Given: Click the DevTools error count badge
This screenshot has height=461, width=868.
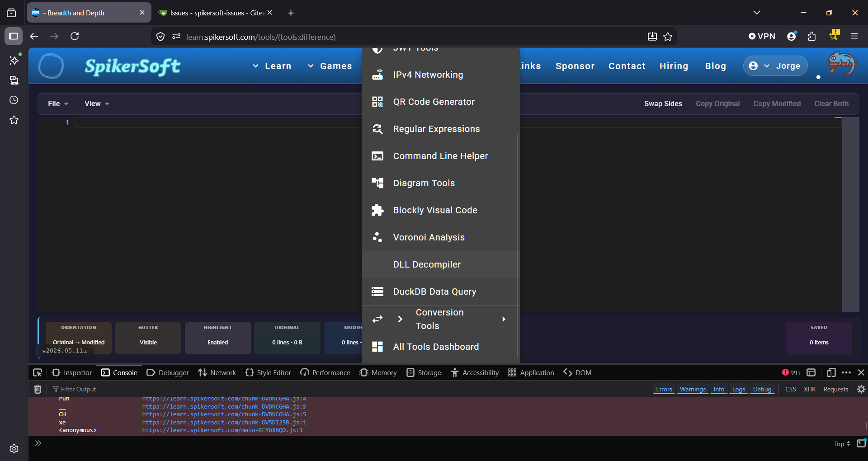Looking at the screenshot, I should pos(791,372).
